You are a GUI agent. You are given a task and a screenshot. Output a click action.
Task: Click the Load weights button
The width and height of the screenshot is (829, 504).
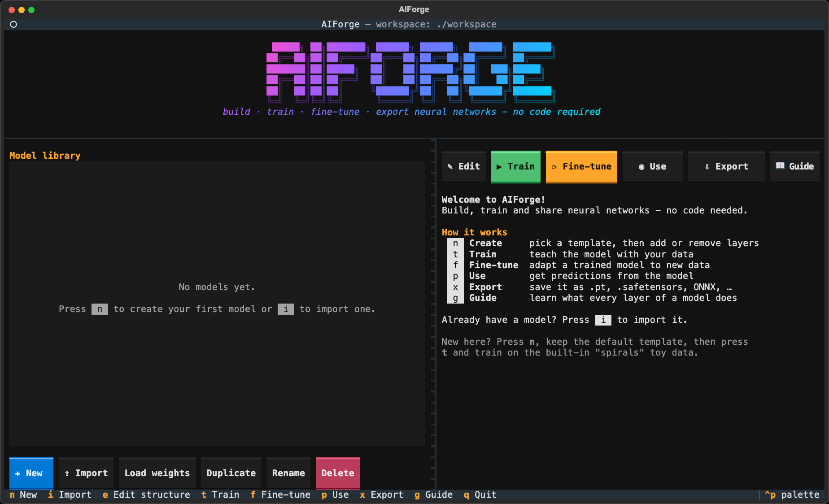point(157,473)
